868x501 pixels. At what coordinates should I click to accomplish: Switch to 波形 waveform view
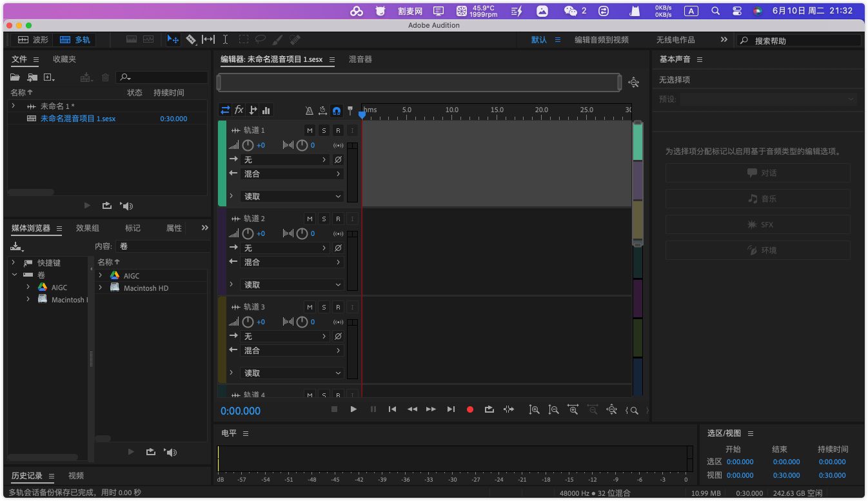(x=32, y=40)
